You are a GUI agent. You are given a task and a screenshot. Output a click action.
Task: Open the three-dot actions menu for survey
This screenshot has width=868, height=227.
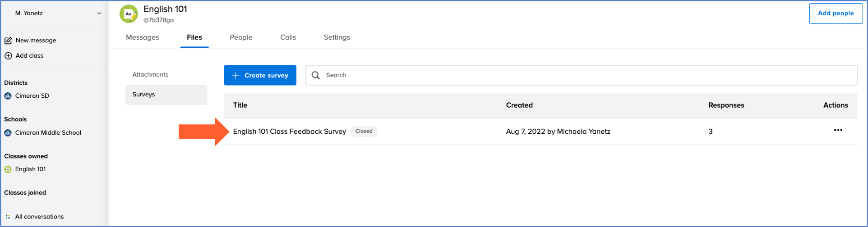(838, 131)
